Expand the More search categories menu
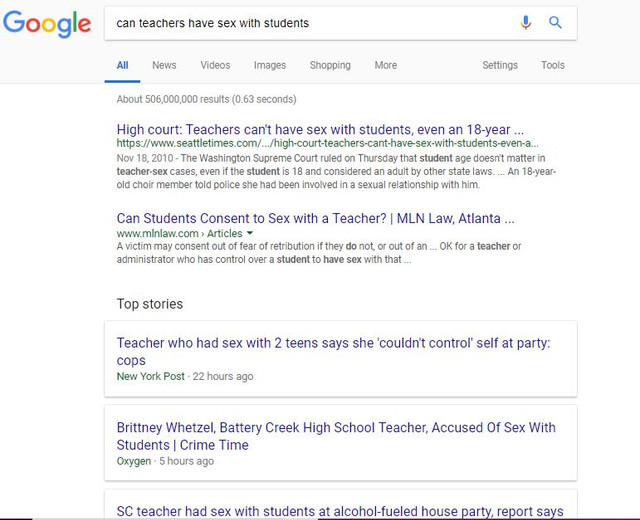The height and width of the screenshot is (520, 640). pos(386,65)
